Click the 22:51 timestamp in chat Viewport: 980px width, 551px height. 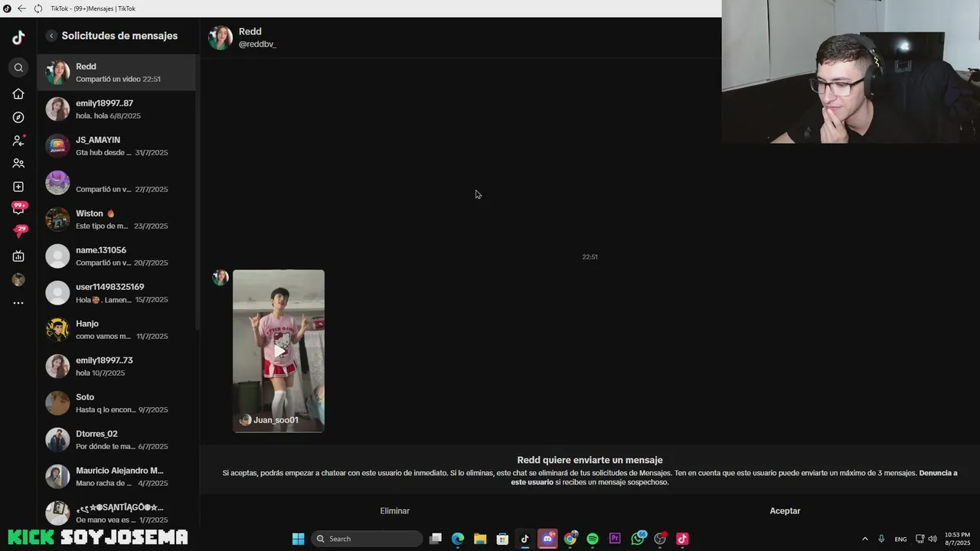[590, 257]
